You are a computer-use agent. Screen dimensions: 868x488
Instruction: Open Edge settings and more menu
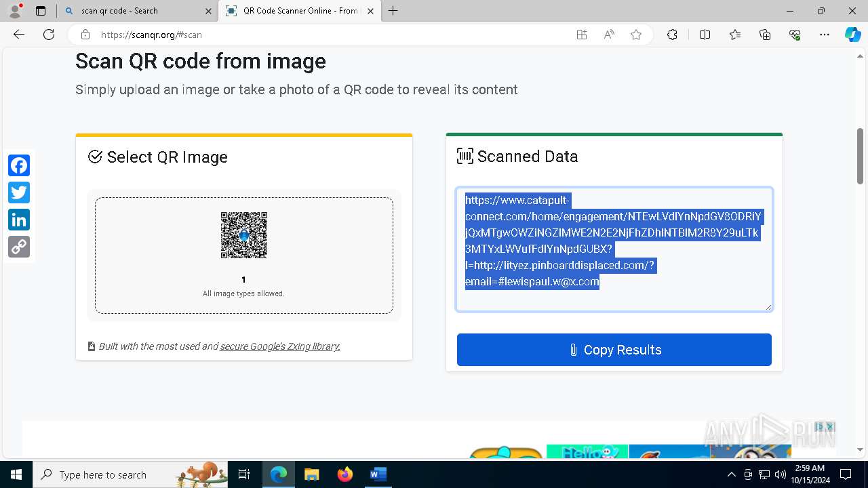tap(825, 35)
